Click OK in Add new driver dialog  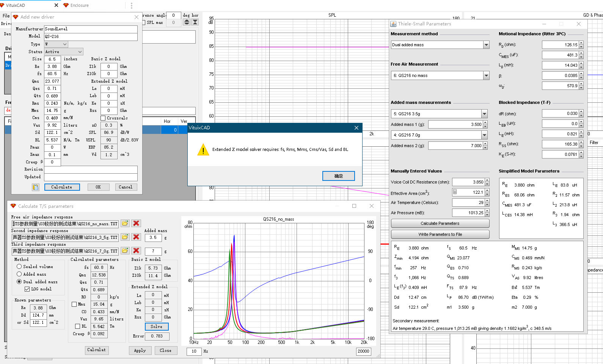click(98, 187)
